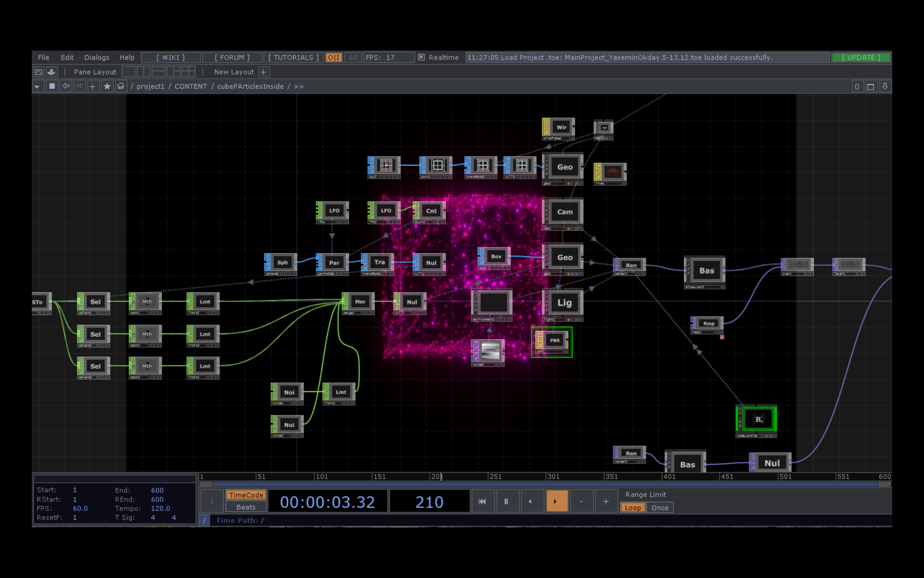Go back with left arrow icon
Screen dimensions: 924x578
tap(66, 86)
